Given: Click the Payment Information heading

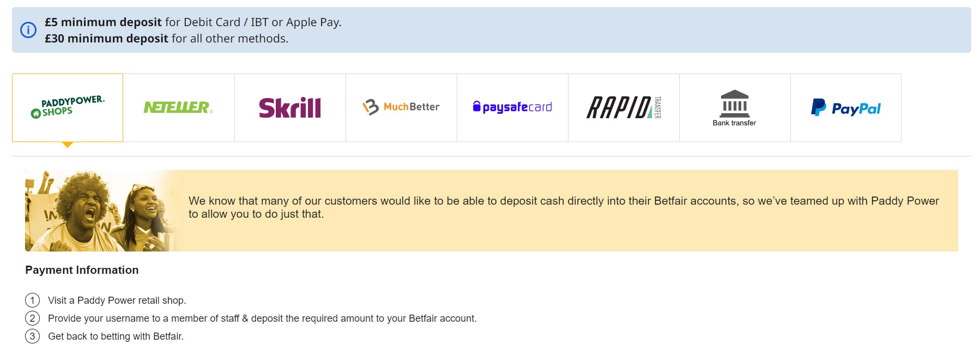Looking at the screenshot, I should (x=82, y=270).
